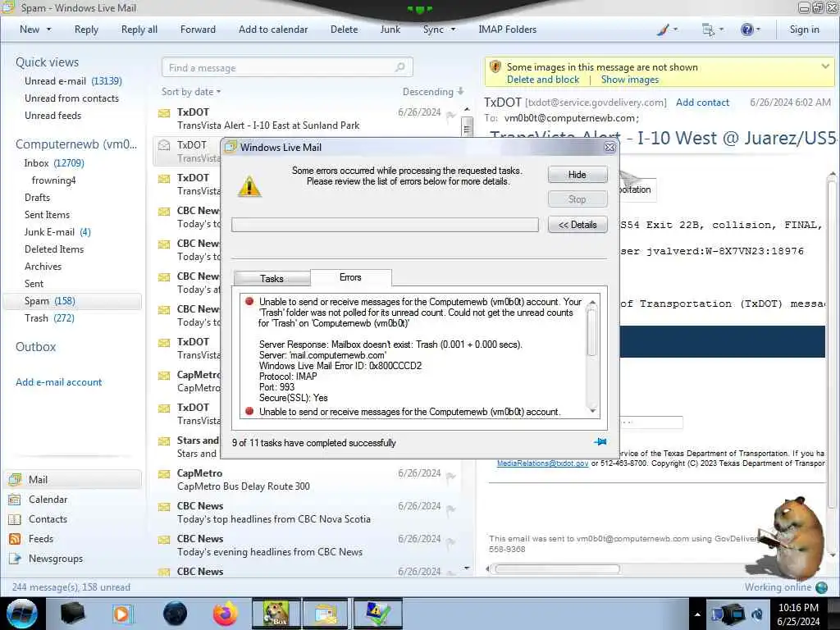Open the colorizer paintbrush icon menu
Image resolution: width=840 pixels, height=630 pixels.
(x=667, y=30)
